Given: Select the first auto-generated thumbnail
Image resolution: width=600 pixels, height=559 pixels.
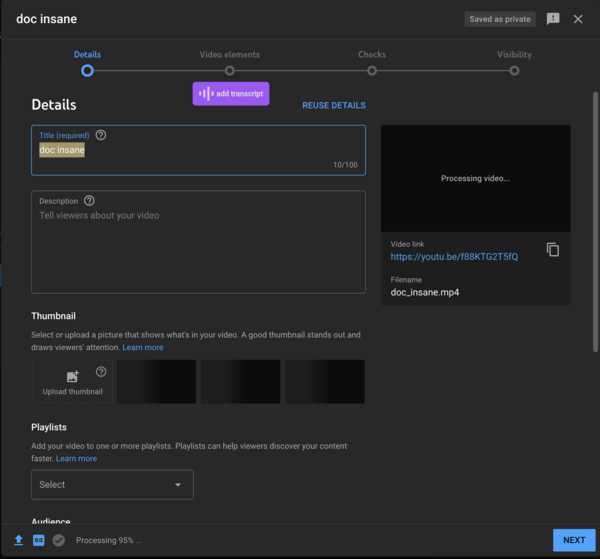Looking at the screenshot, I should pyautogui.click(x=156, y=381).
